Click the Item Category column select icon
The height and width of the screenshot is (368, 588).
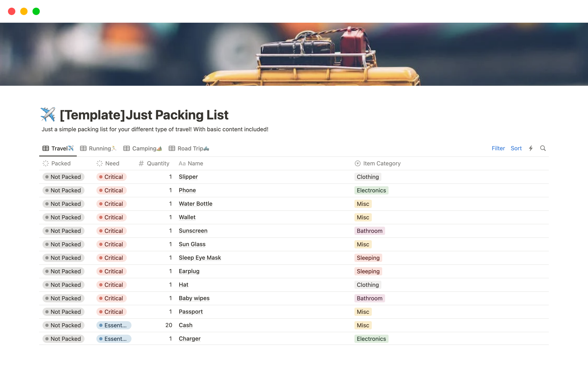click(357, 163)
